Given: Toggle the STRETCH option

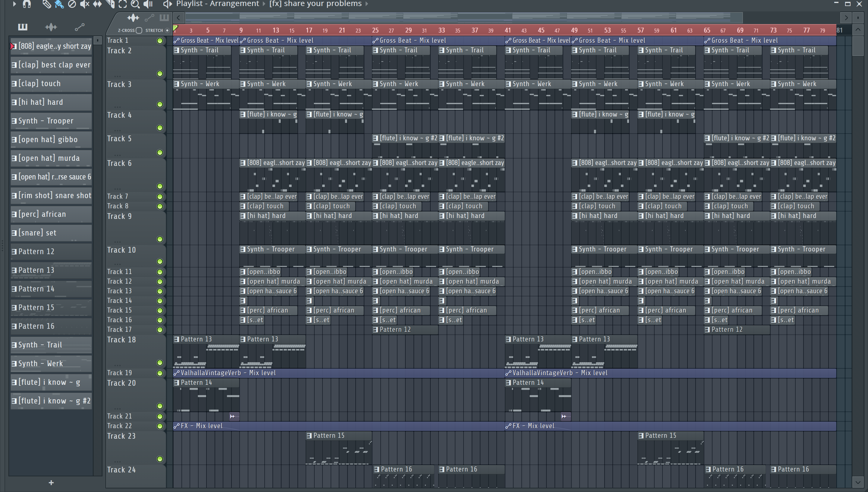Looking at the screenshot, I should (x=167, y=30).
